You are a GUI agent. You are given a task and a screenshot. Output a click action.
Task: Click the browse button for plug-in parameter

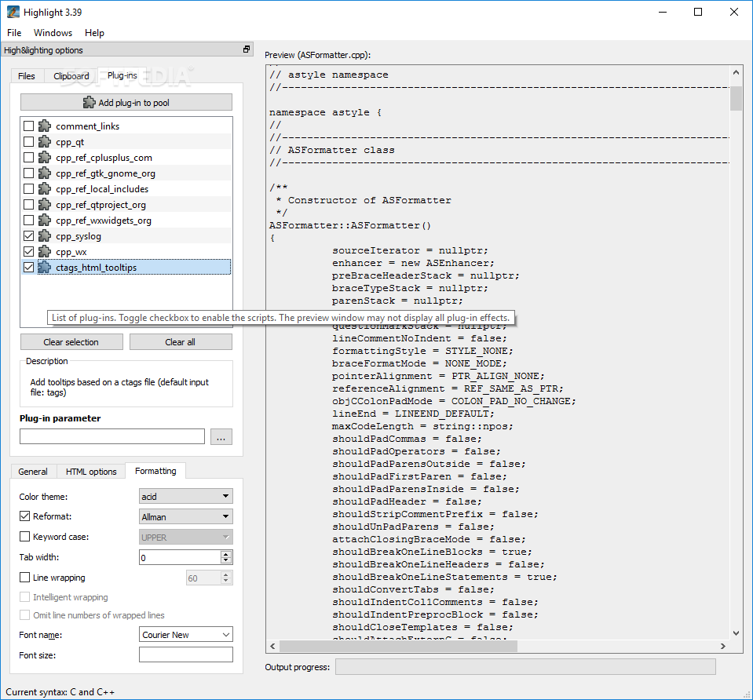pyautogui.click(x=221, y=436)
